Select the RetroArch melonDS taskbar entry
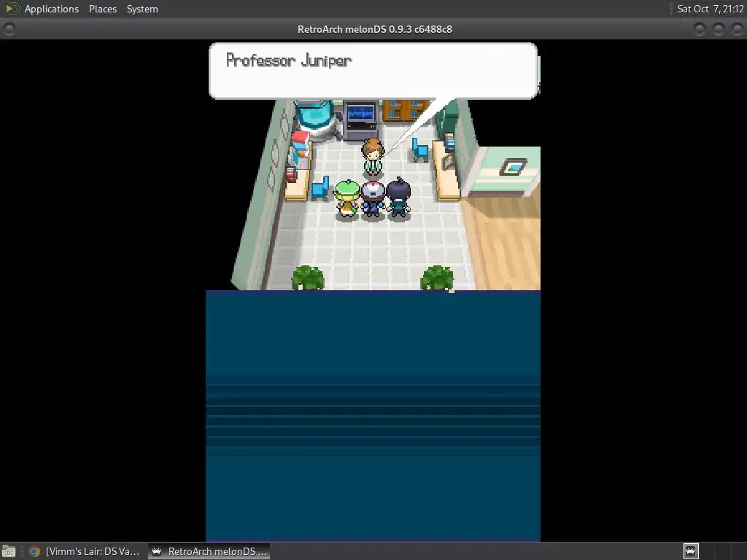Viewport: 747px width, 560px height. (x=209, y=551)
